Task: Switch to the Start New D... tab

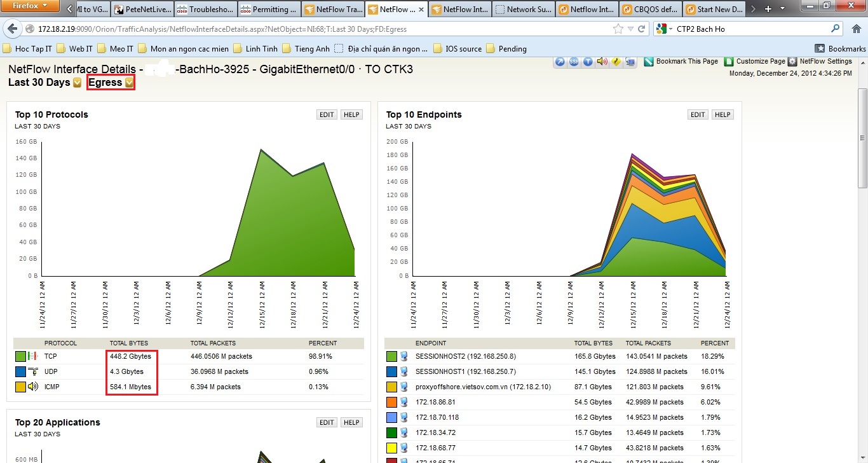Action: [x=713, y=10]
